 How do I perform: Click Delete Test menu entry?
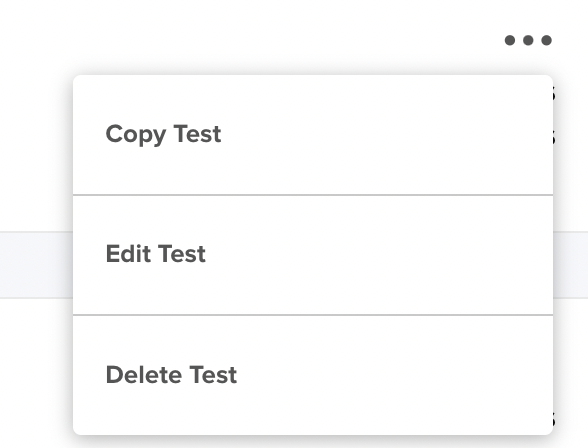click(313, 375)
